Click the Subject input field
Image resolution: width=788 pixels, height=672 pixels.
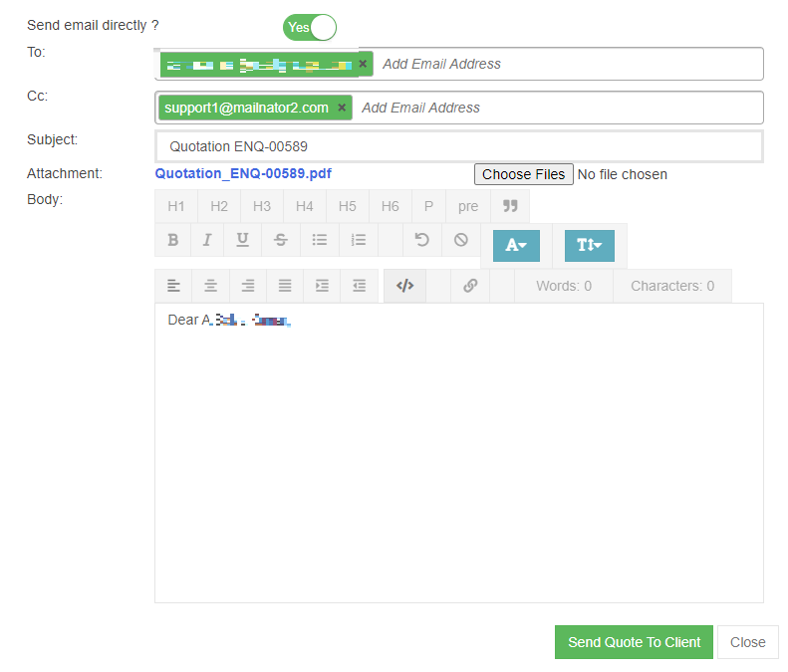pos(459,146)
